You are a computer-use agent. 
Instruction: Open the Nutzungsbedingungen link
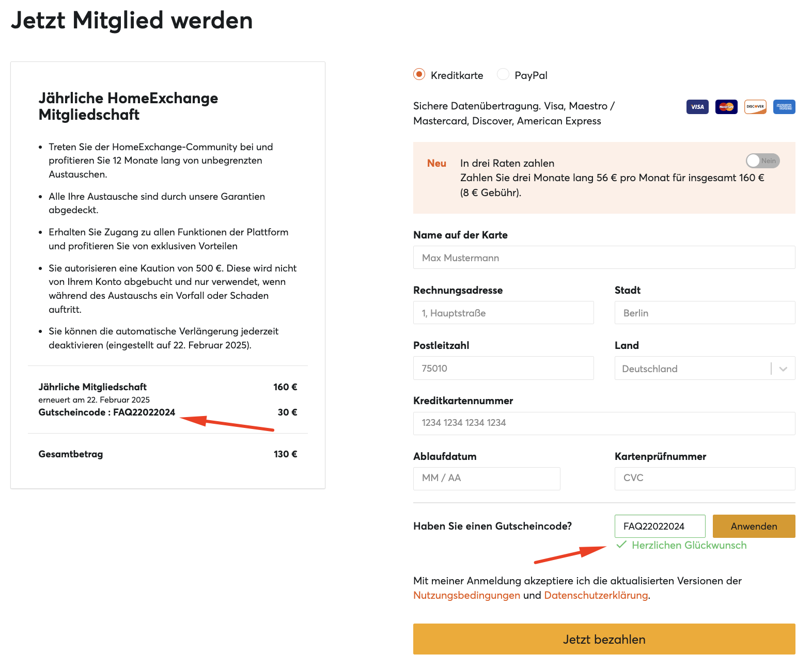click(x=467, y=595)
